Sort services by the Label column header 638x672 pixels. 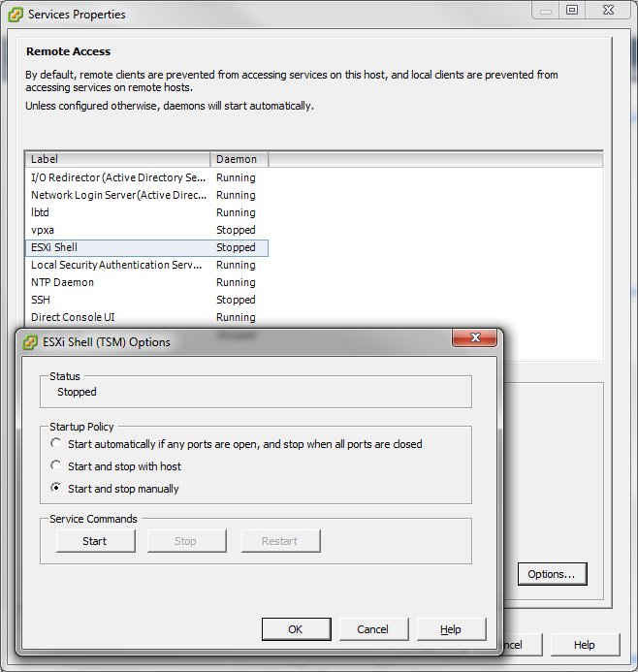[118, 159]
